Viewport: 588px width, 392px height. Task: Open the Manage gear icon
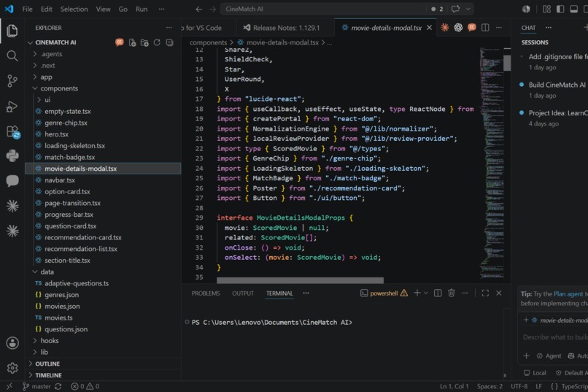coord(12,368)
